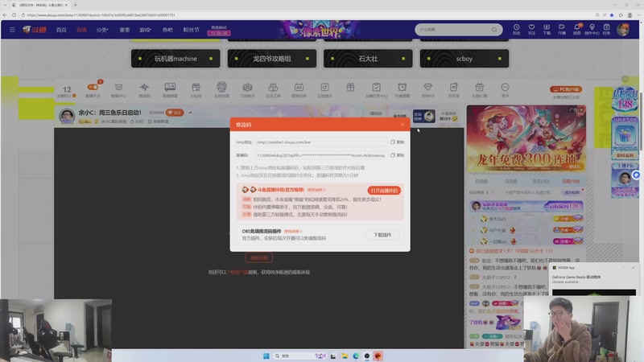Select the scboy room tile

click(464, 59)
